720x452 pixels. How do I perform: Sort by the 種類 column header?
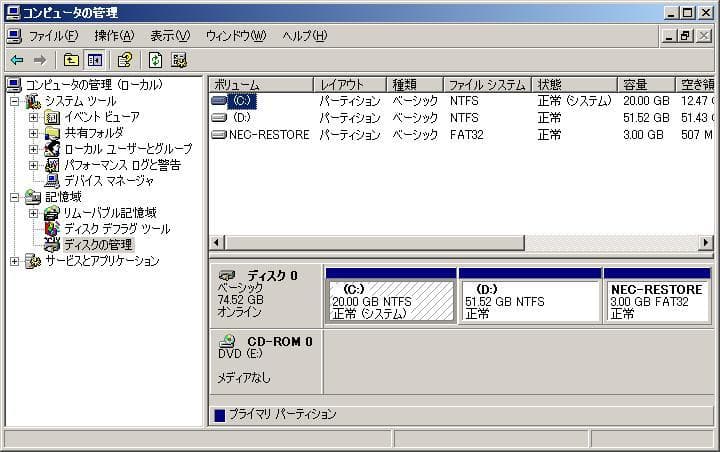[x=415, y=85]
